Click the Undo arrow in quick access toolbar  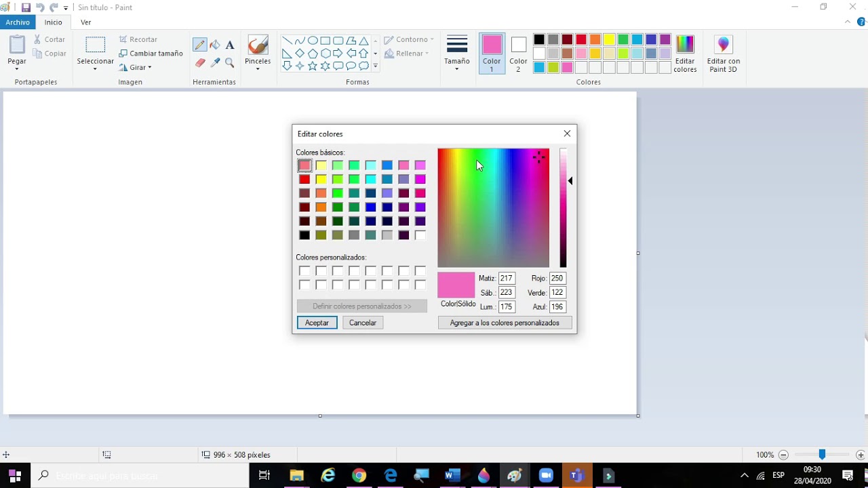click(40, 7)
